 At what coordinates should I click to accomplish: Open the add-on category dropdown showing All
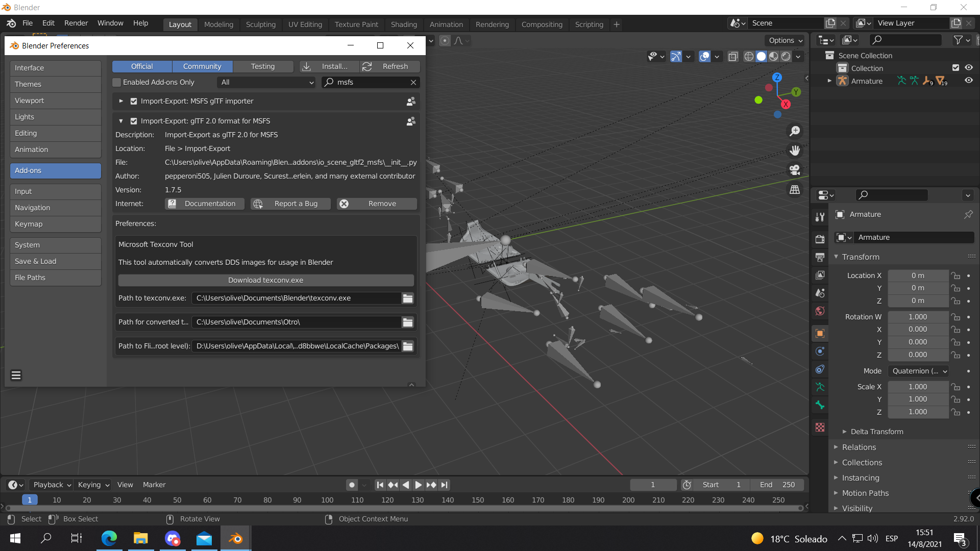pos(265,82)
